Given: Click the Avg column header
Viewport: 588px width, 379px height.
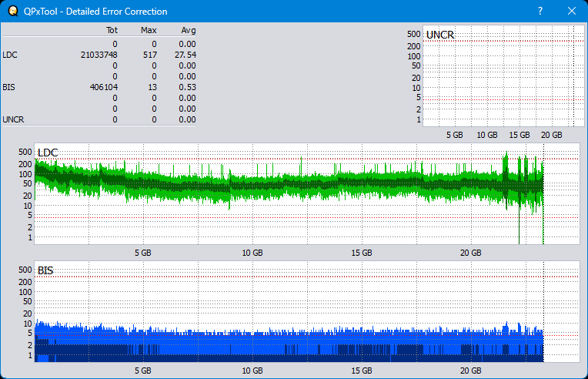Looking at the screenshot, I should [189, 30].
